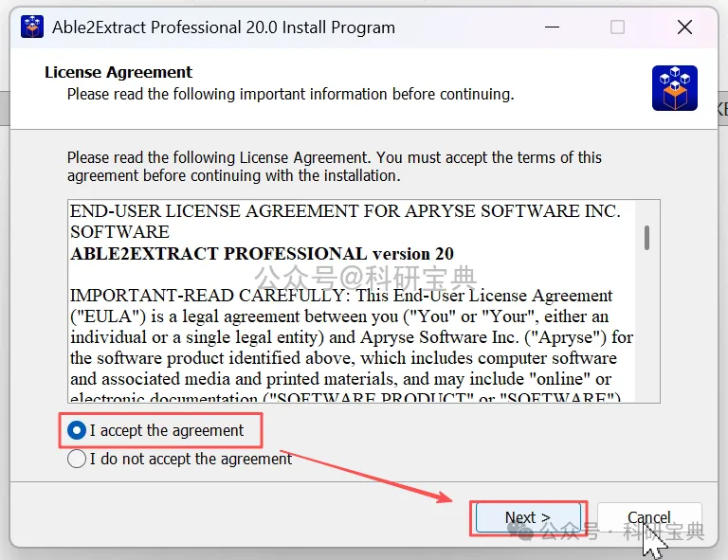
Task: Click the maximize button of installer
Action: point(617,27)
